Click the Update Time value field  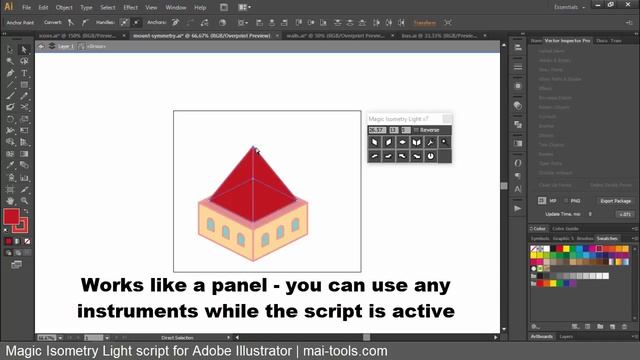click(x=590, y=214)
